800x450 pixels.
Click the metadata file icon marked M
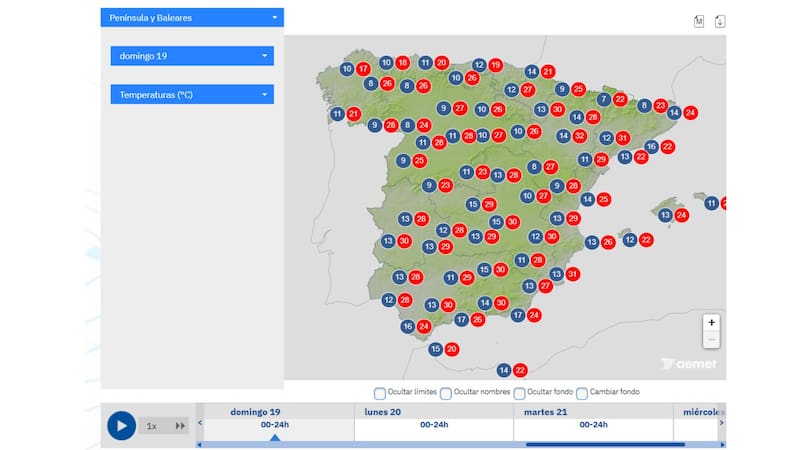tap(699, 21)
